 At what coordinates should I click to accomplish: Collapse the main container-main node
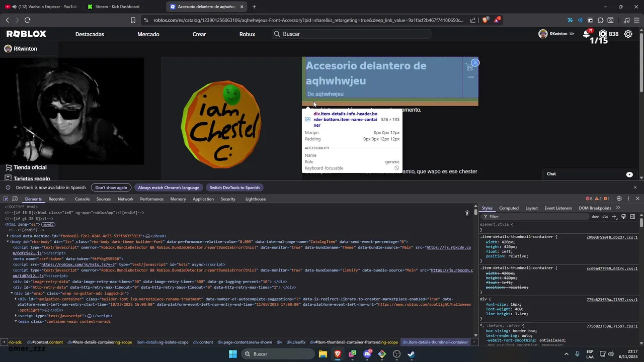pyautogui.click(x=16, y=321)
